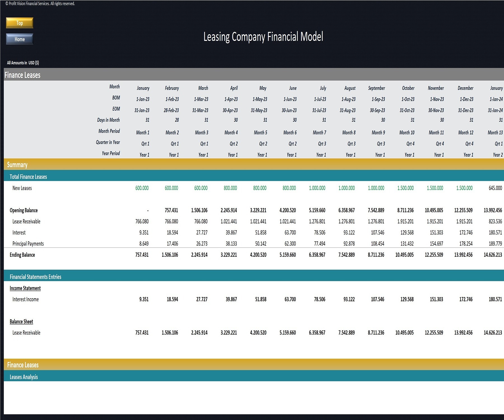Click the December Ending Balance cell 13.992.456
The image size is (504, 420).
pyautogui.click(x=463, y=255)
